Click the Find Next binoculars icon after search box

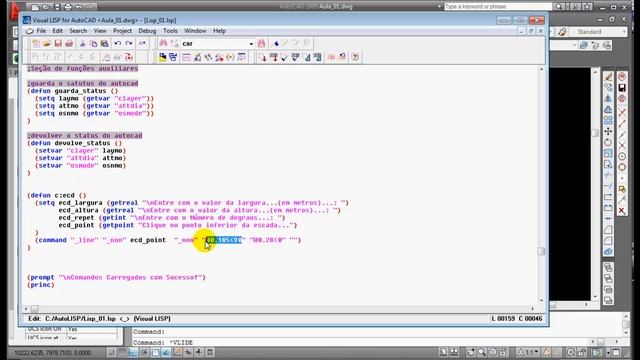pos(261,43)
